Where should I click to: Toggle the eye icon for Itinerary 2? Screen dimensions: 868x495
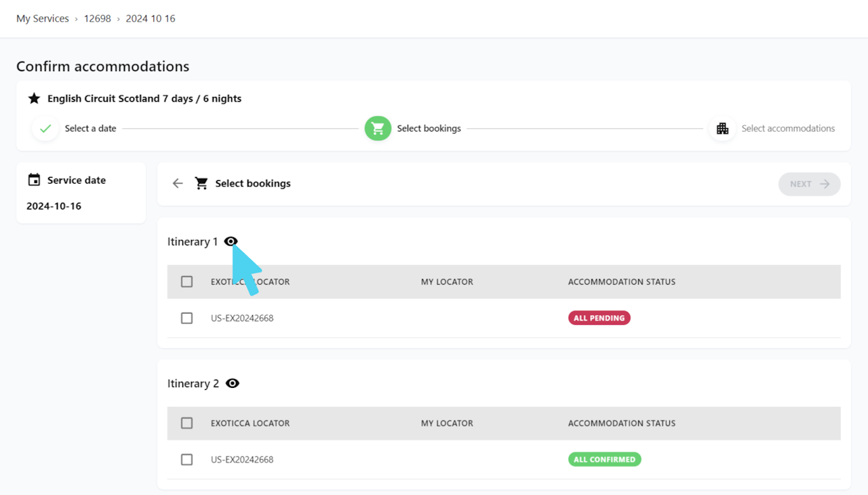click(x=233, y=384)
